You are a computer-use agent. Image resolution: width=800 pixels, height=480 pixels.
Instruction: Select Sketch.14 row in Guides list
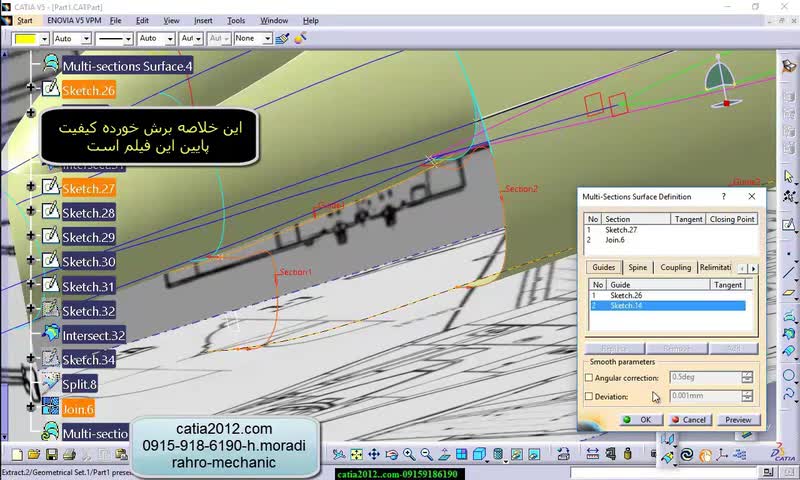tap(668, 306)
